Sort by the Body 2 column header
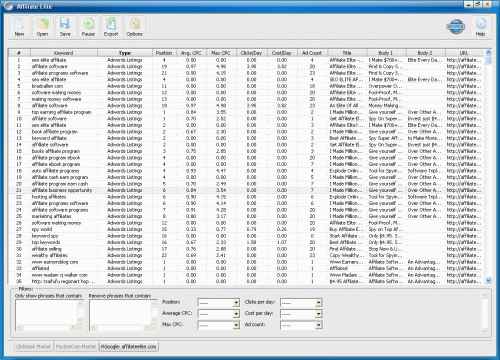500x360 pixels. [x=425, y=53]
